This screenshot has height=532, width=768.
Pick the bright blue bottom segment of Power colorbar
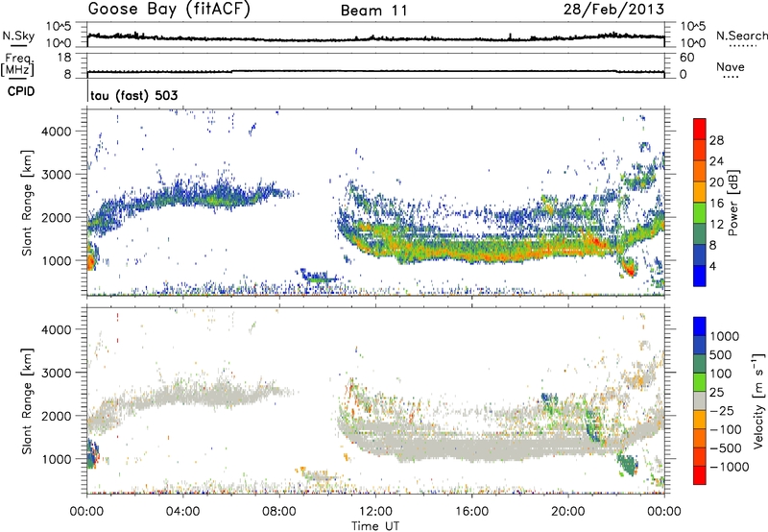click(700, 276)
